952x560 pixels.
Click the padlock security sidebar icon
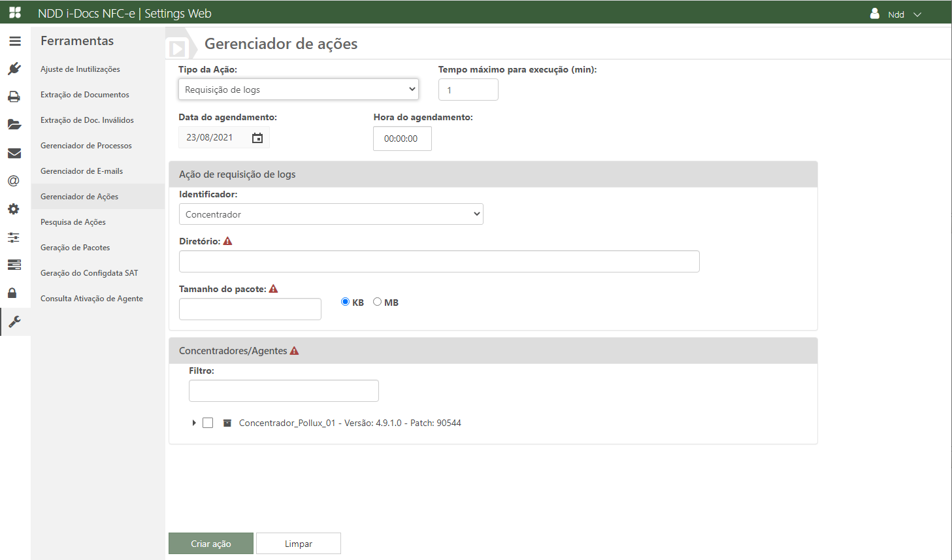pyautogui.click(x=12, y=293)
